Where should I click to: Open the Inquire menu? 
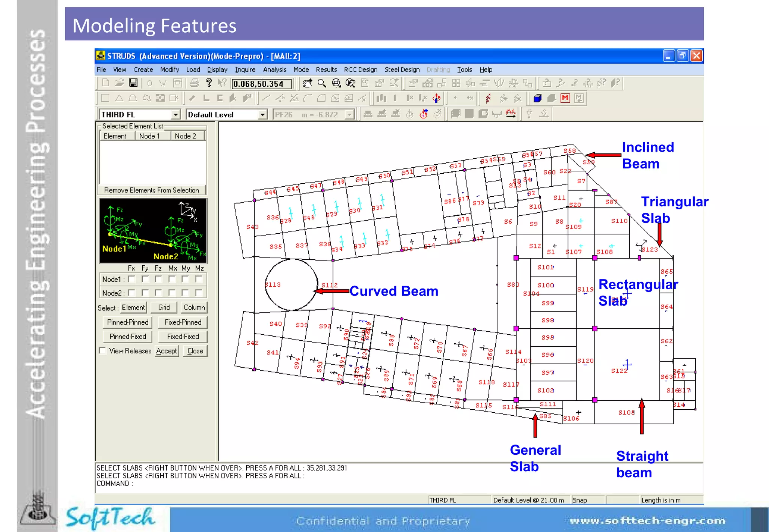[245, 70]
